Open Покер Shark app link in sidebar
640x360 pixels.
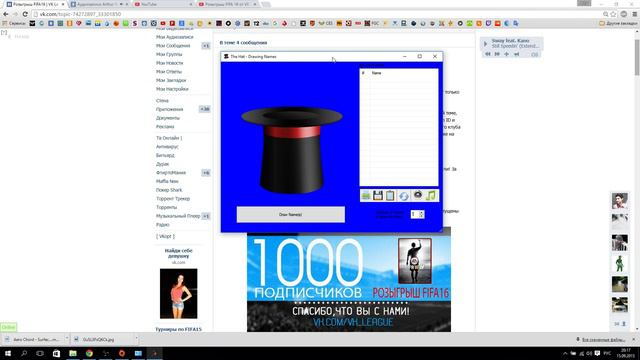(x=169, y=190)
